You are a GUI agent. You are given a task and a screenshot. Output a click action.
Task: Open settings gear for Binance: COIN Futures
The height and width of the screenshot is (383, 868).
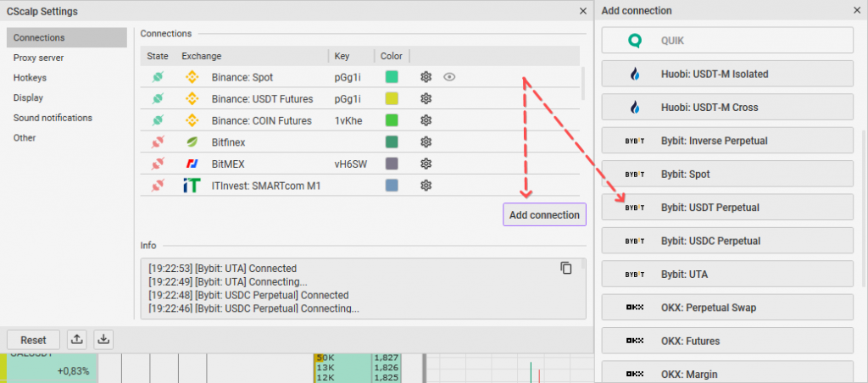(x=426, y=120)
